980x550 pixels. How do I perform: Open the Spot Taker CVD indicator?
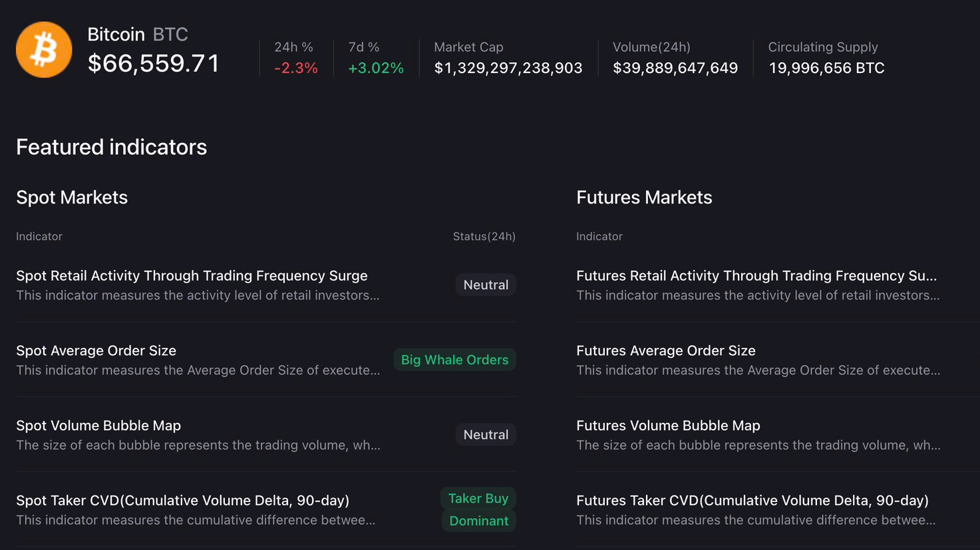click(182, 501)
